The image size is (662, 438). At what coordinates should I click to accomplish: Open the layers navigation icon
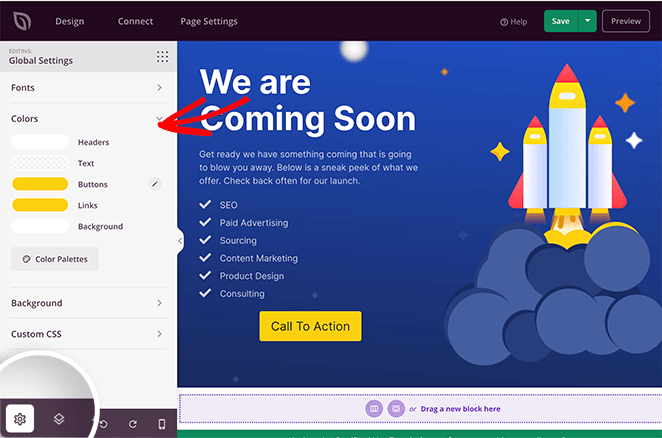[59, 419]
